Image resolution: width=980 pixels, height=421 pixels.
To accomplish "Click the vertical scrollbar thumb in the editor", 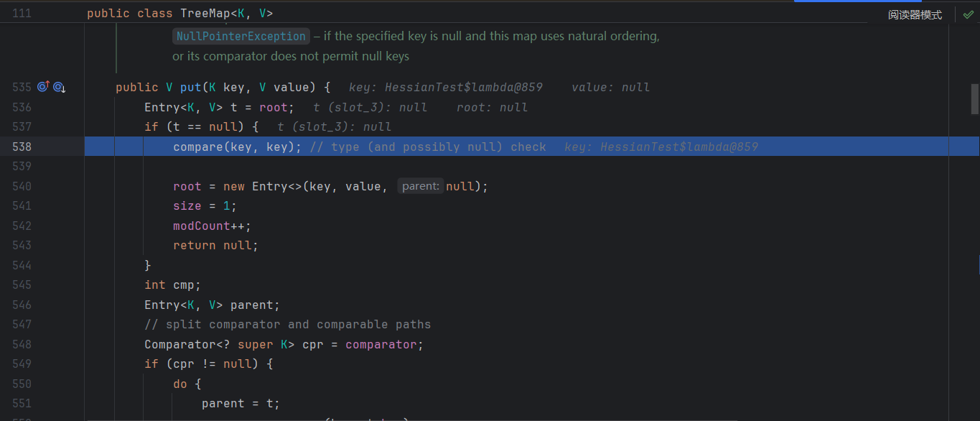I will click(x=974, y=99).
